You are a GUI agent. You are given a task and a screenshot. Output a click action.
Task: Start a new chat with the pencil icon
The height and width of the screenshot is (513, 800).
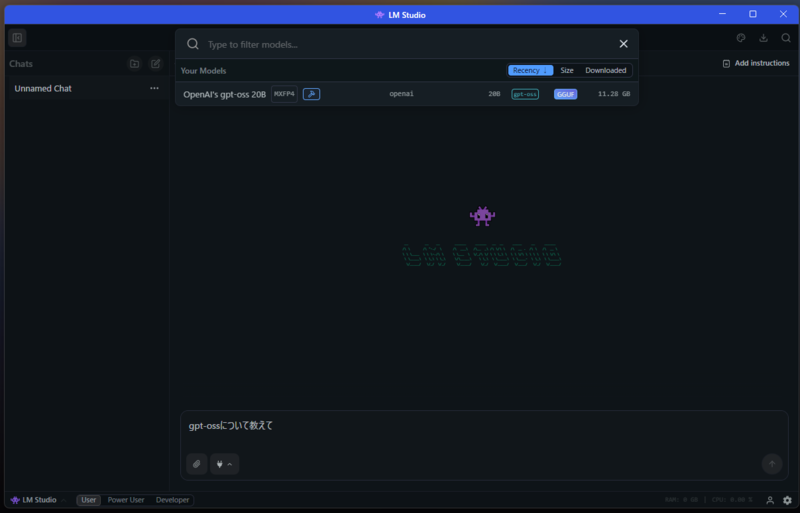click(155, 64)
